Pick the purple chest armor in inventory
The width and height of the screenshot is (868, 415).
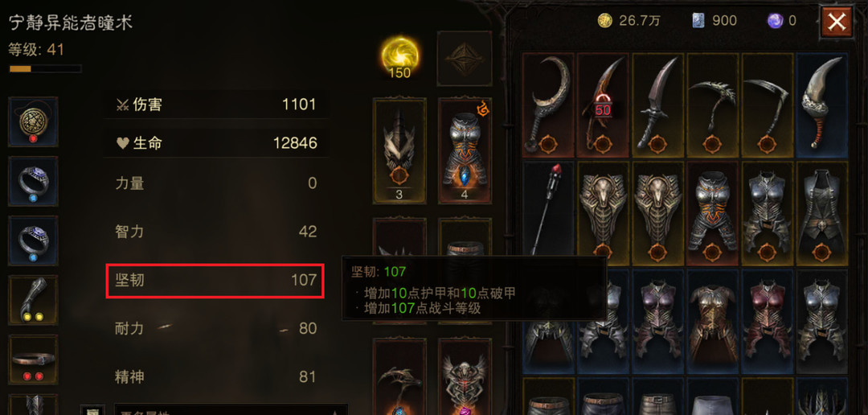[x=658, y=322]
